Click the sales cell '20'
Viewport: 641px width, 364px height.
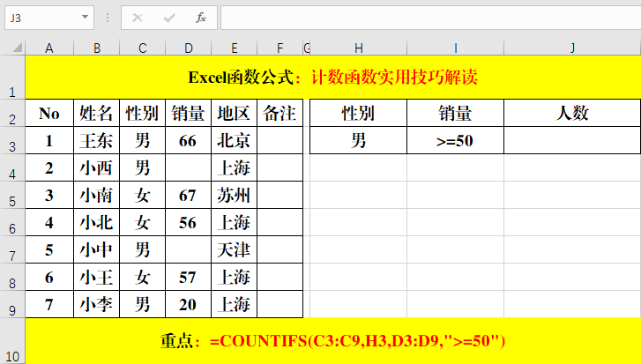pyautogui.click(x=188, y=304)
